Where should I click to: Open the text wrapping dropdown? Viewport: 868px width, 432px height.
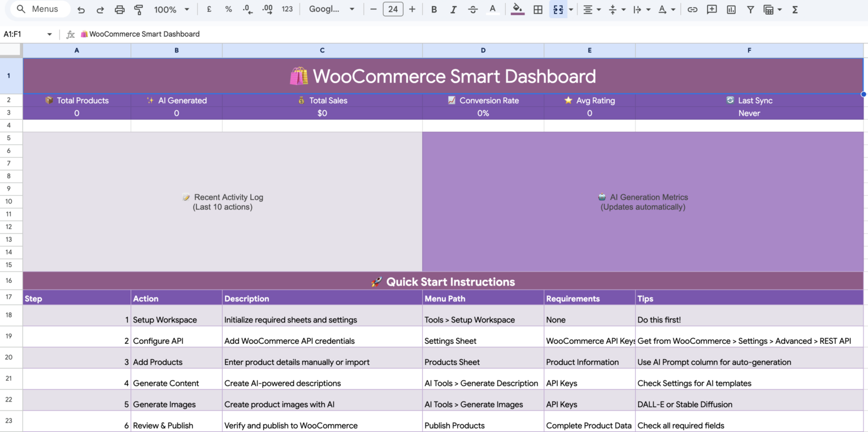641,10
